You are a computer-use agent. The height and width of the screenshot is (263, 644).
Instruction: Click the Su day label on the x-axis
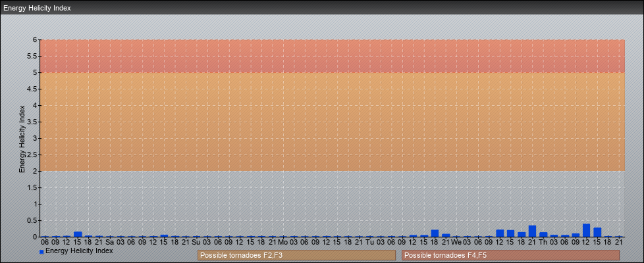(x=196, y=242)
